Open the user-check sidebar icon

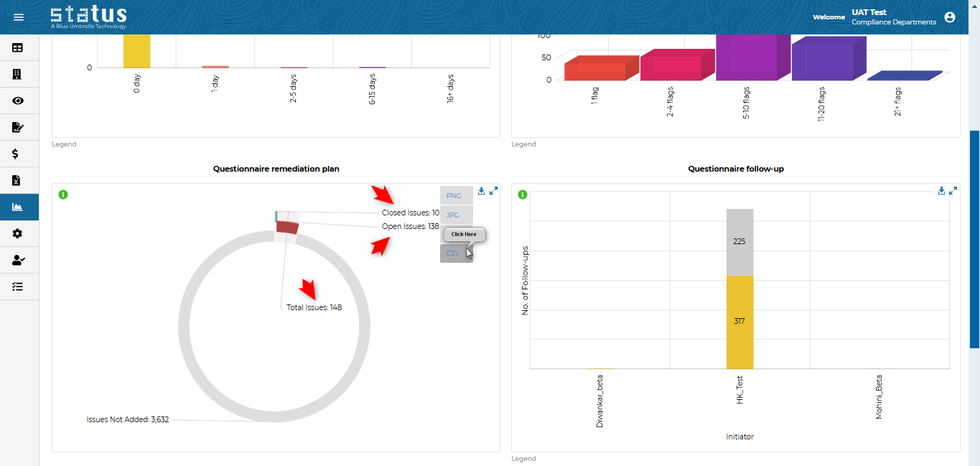coord(18,260)
